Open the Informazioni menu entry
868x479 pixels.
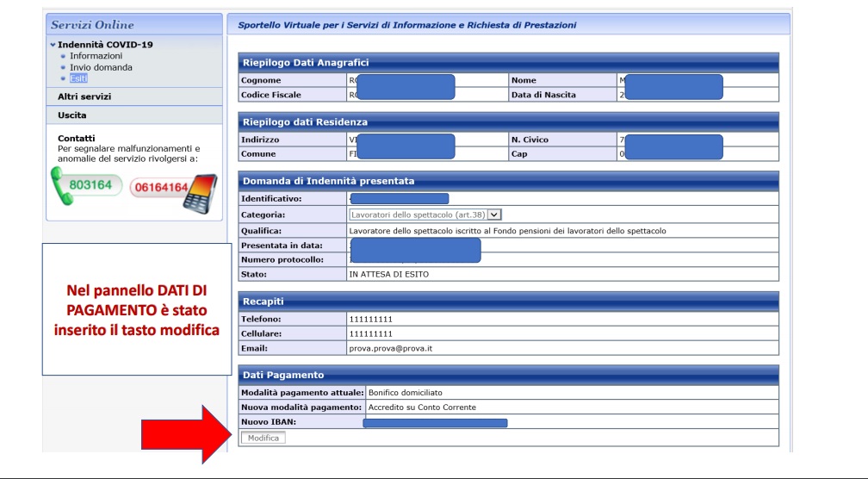tap(96, 56)
